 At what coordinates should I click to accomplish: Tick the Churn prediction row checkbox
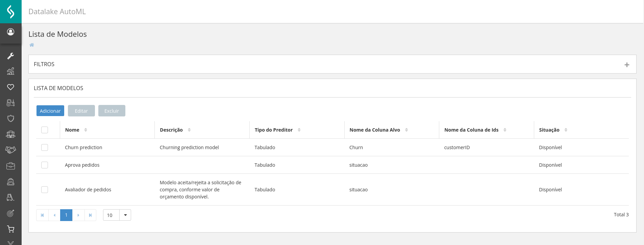coord(45,147)
